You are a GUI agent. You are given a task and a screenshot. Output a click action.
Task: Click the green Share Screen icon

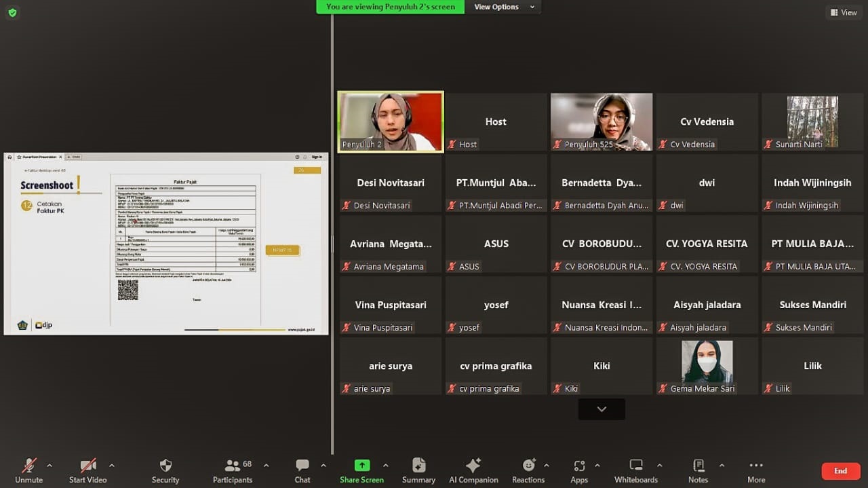(362, 466)
